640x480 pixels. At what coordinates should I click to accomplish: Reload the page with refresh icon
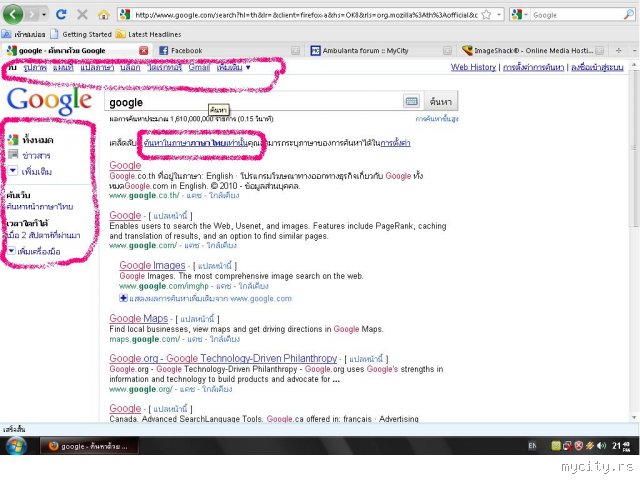tap(61, 15)
